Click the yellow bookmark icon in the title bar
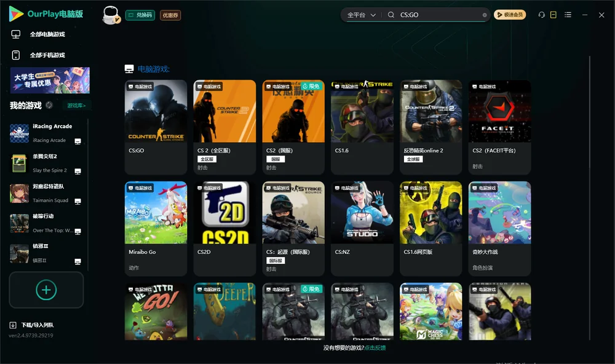Image resolution: width=615 pixels, height=364 pixels. click(x=553, y=15)
